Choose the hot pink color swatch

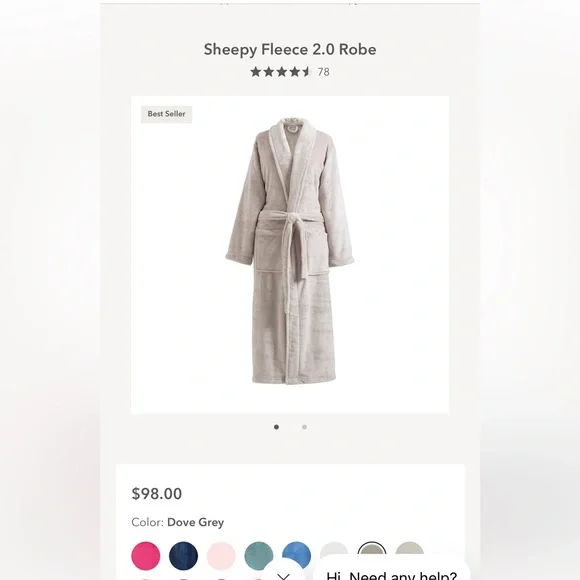click(x=146, y=556)
